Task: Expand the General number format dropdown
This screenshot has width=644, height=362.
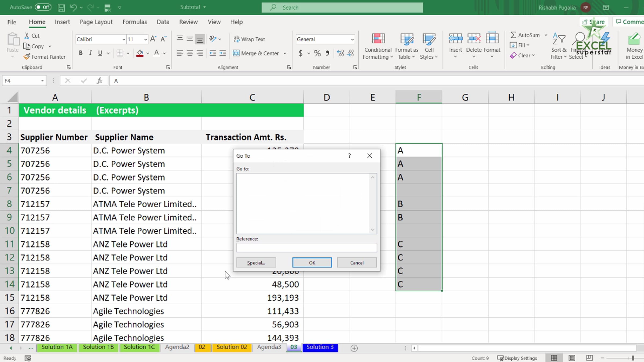Action: (x=352, y=39)
